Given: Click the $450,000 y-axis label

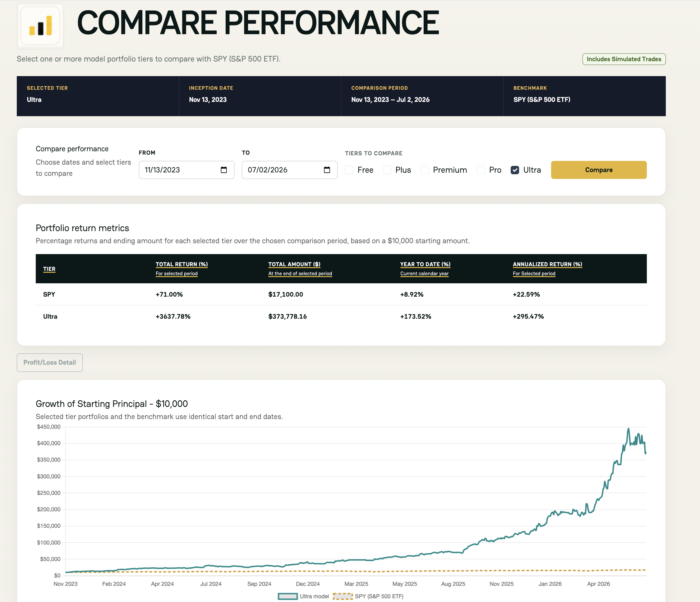Looking at the screenshot, I should [49, 427].
